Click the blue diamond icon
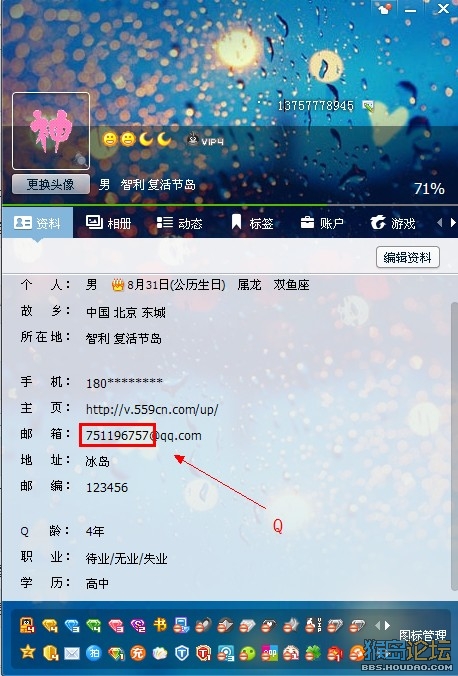458x676 pixels. tap(72, 625)
